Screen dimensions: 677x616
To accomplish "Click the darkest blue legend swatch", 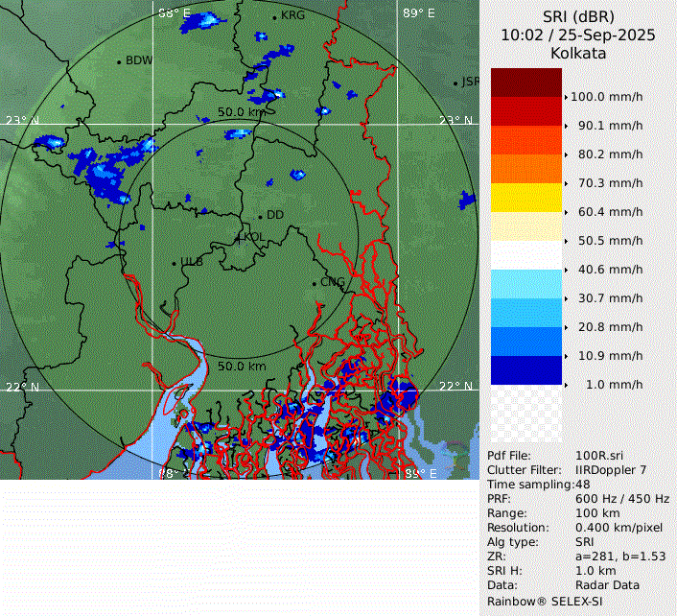I will [x=525, y=370].
